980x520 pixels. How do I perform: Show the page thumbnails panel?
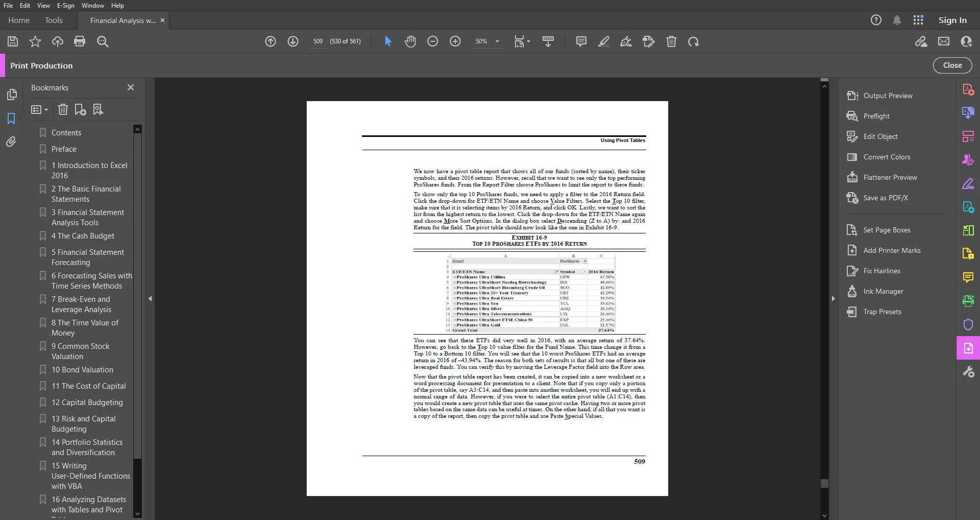click(x=11, y=94)
